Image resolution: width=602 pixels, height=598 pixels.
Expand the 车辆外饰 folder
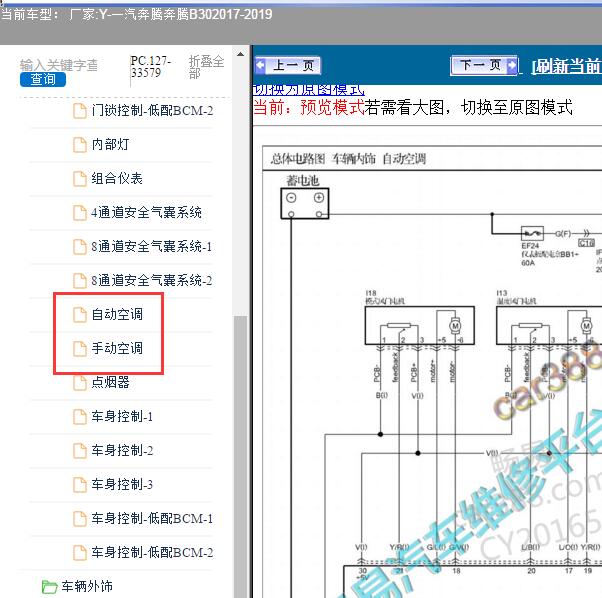[x=87, y=586]
